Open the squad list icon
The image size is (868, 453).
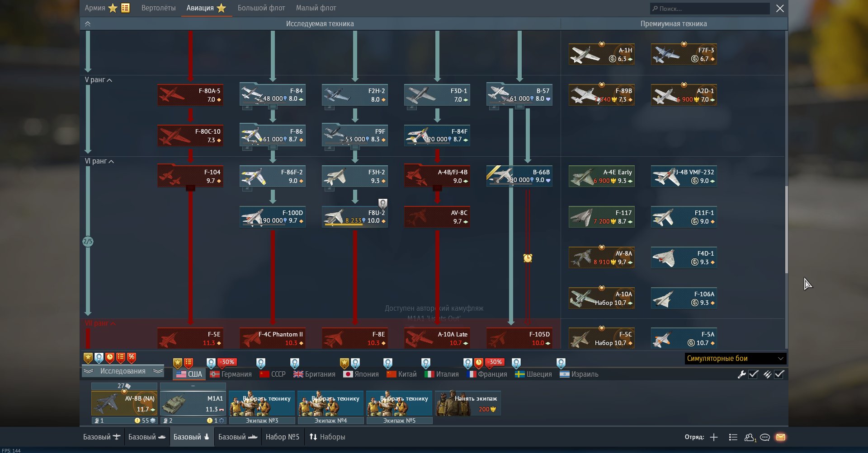pos(733,437)
